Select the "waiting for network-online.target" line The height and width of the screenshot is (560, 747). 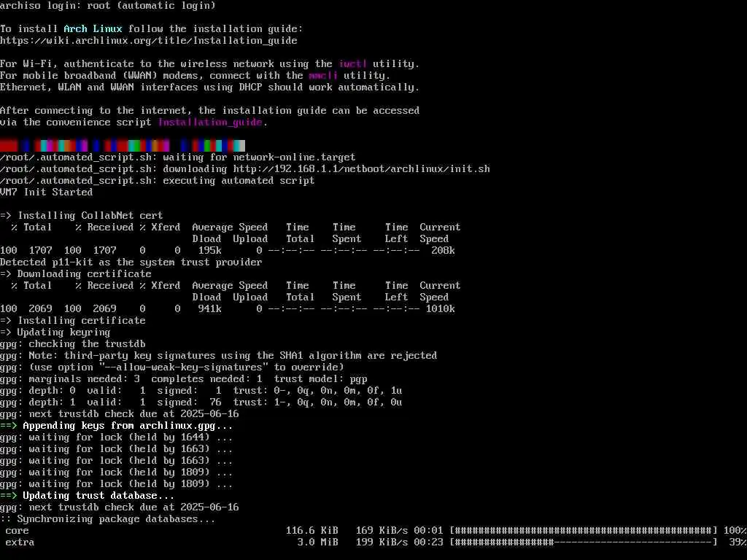tap(178, 157)
